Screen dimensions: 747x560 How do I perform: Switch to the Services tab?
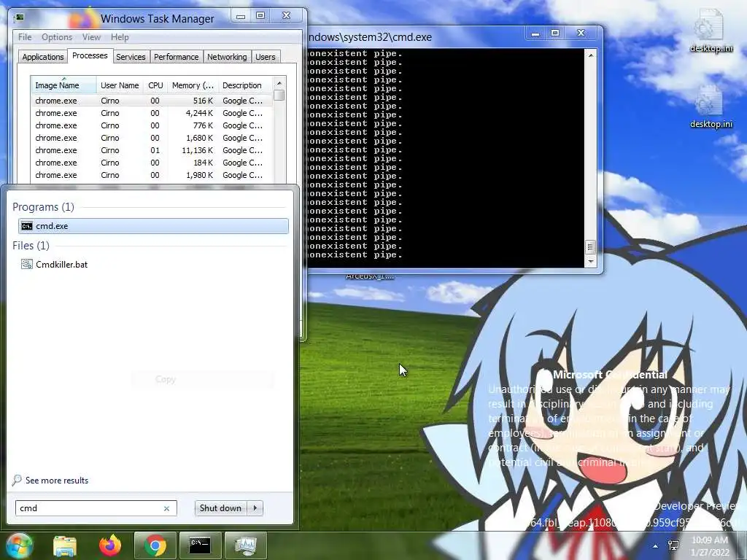pyautogui.click(x=131, y=57)
